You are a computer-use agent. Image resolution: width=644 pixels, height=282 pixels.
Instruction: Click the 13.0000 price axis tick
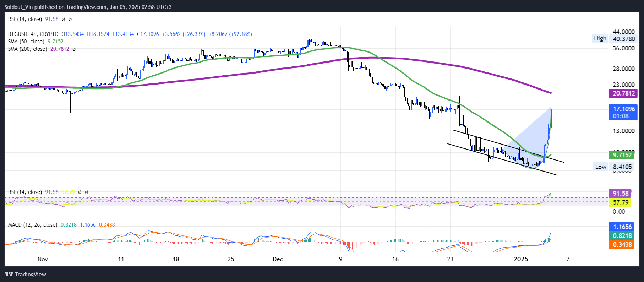pyautogui.click(x=624, y=131)
